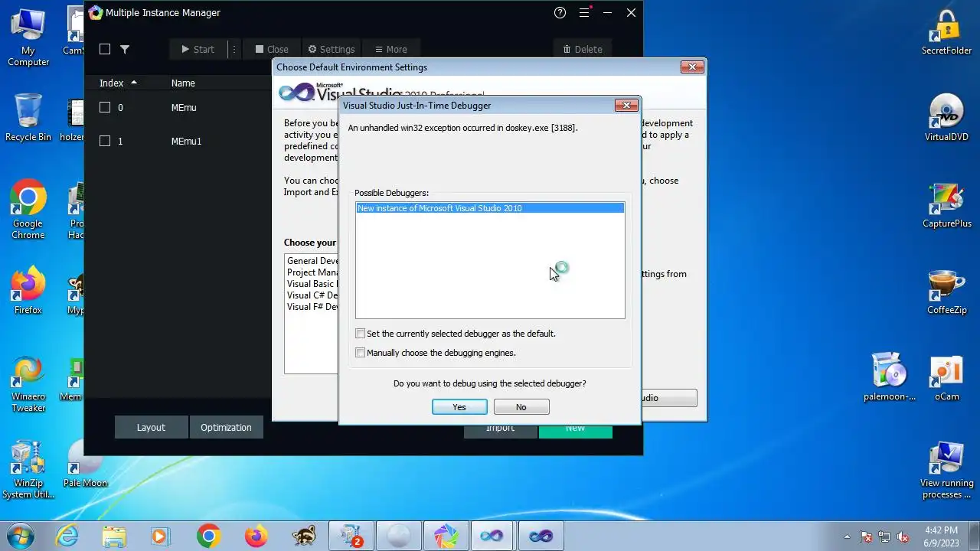The width and height of the screenshot is (980, 551).
Task: Open oCam desktop icon
Action: pos(946,377)
